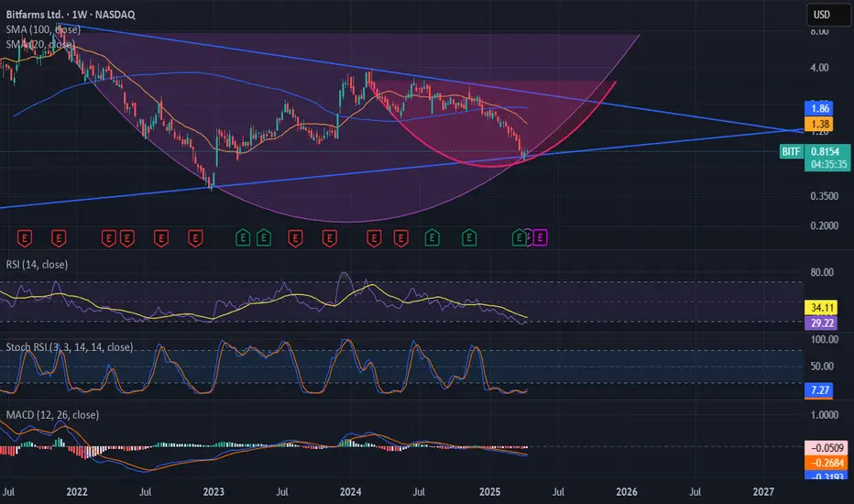The width and height of the screenshot is (854, 504).
Task: Open the USD currency selector
Action: [x=828, y=15]
